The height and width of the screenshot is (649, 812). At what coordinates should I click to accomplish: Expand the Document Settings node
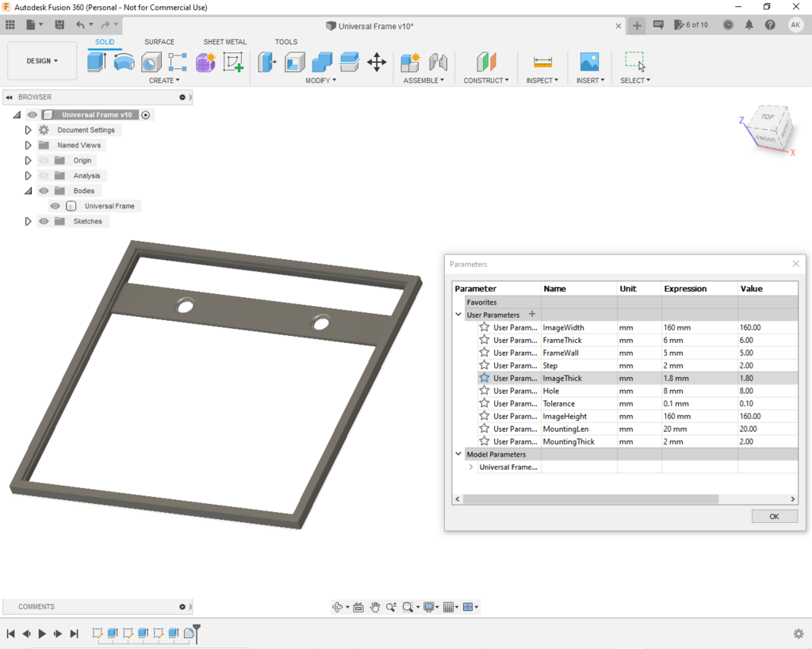pos(28,130)
